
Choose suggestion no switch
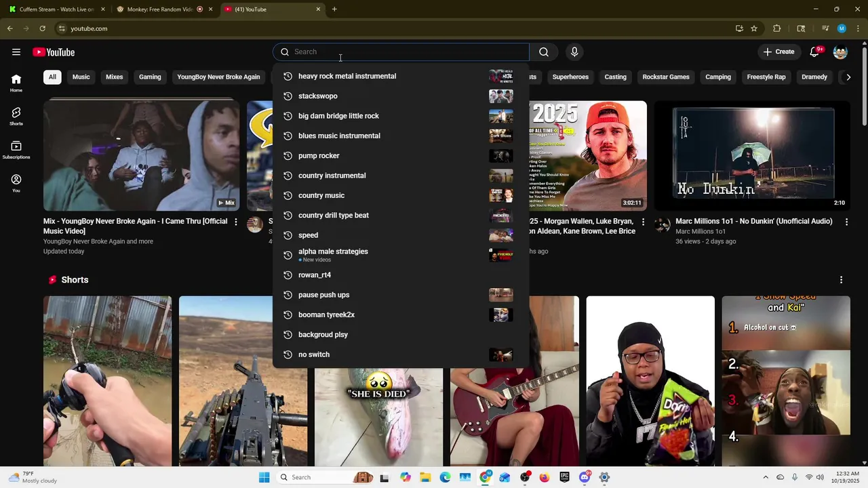pos(400,354)
